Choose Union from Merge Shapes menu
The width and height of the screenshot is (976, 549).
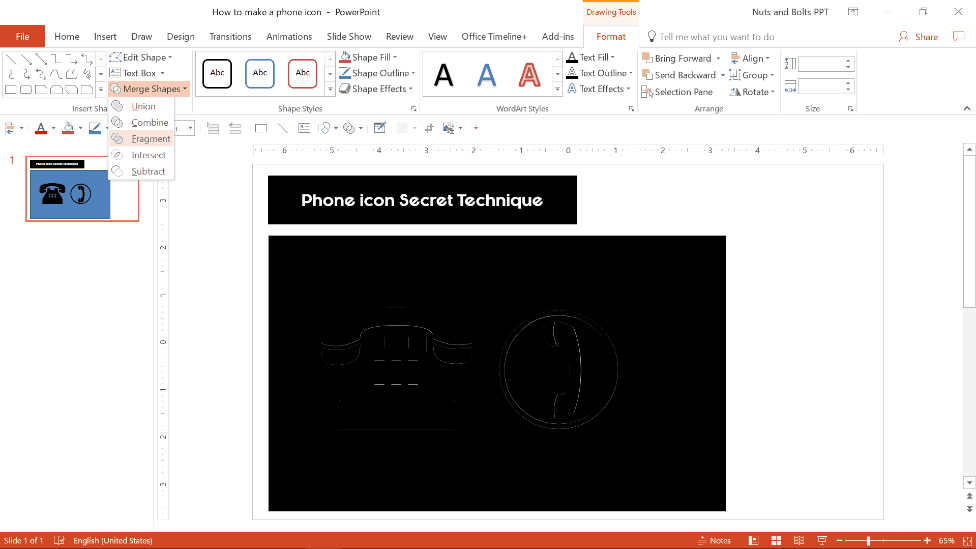pos(141,106)
